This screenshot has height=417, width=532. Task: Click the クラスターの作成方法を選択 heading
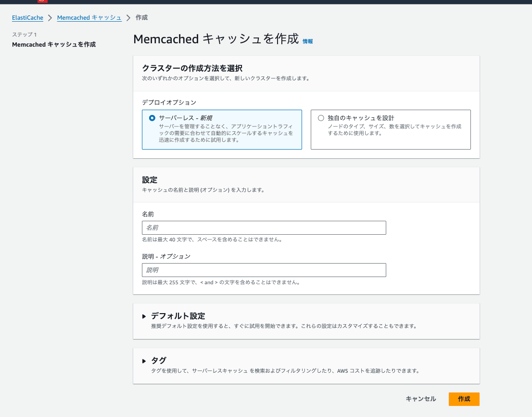(x=192, y=68)
